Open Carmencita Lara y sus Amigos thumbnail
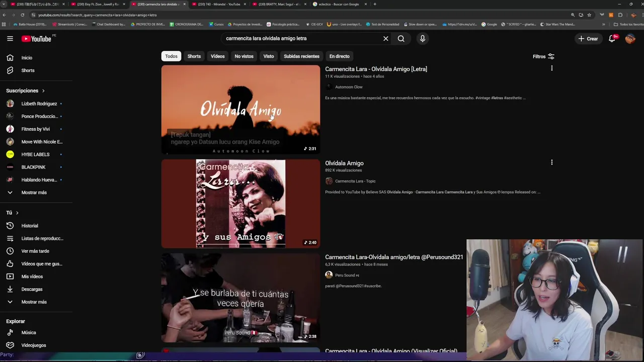Image resolution: width=644 pixels, height=362 pixels. 240,204
